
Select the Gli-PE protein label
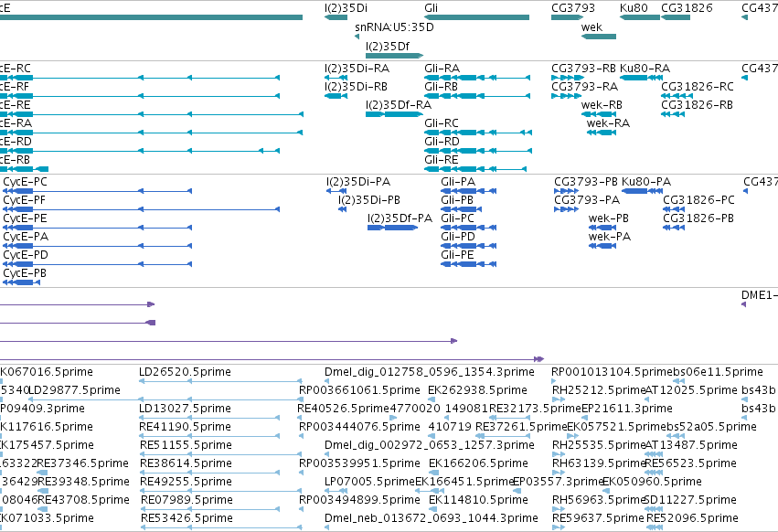(457, 255)
